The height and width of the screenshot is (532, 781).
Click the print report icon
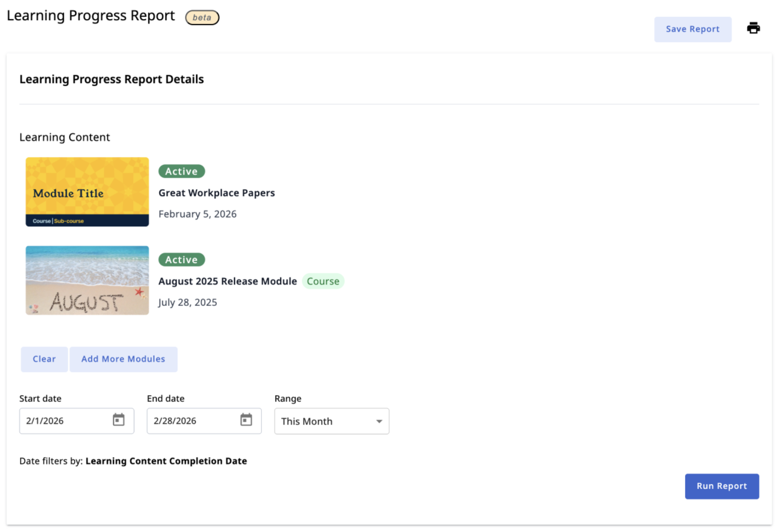click(x=753, y=28)
